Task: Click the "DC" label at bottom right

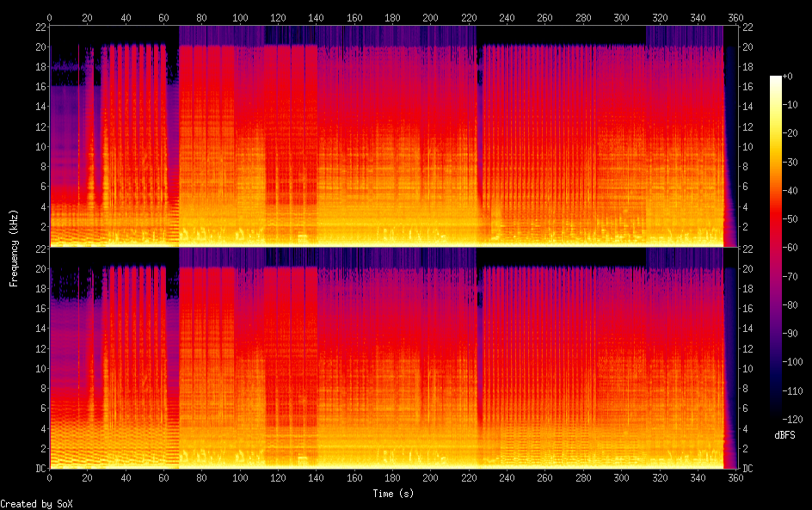Action: 748,468
